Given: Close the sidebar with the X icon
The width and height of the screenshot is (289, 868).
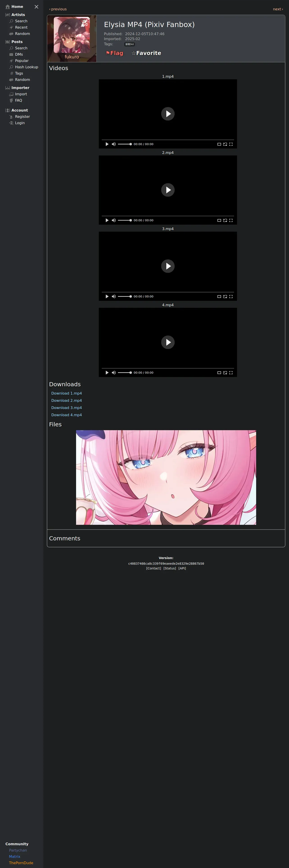Looking at the screenshot, I should point(36,7).
